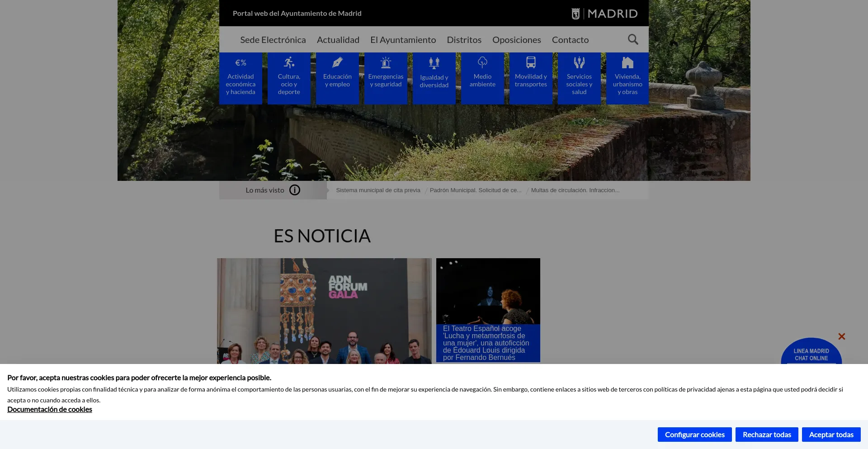Open Documentación de cookies link
This screenshot has height=449, width=868.
[x=50, y=409]
